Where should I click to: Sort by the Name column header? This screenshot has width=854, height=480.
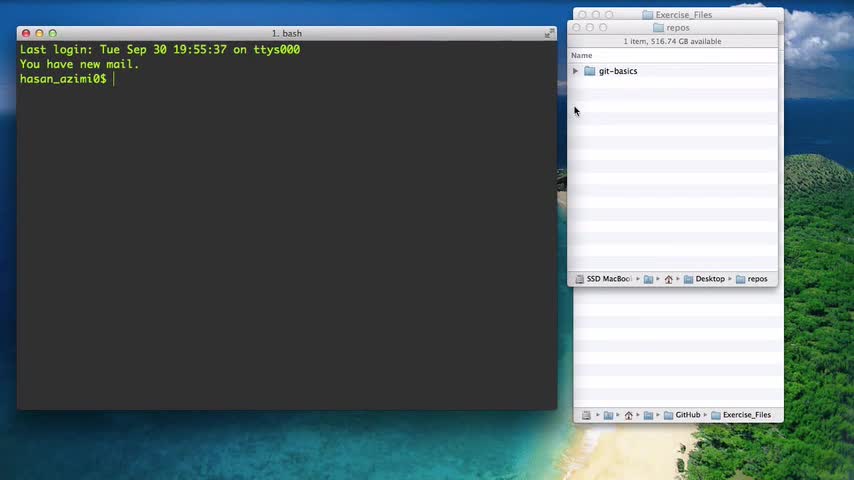point(581,55)
